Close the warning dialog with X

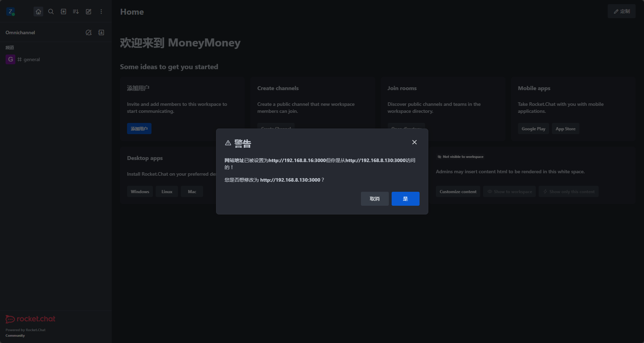[x=414, y=142]
